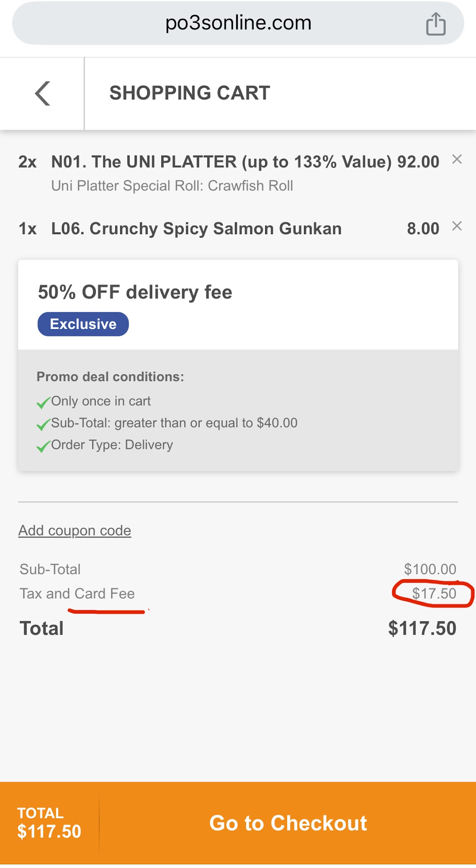The image size is (476, 868).
Task: Click the circled $17.50 fee amount
Action: coord(434,594)
